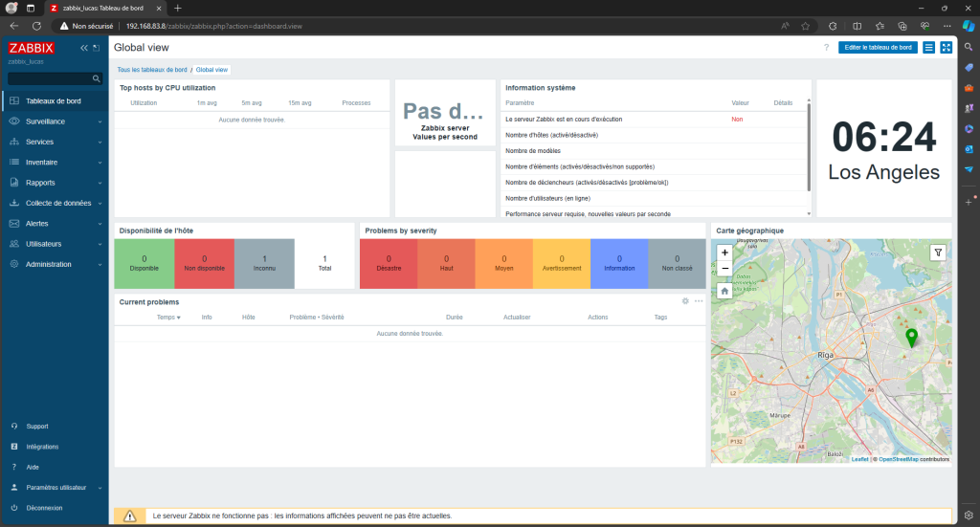Open Tous les tableaux de bord link
The width and height of the screenshot is (980, 527).
pyautogui.click(x=152, y=70)
